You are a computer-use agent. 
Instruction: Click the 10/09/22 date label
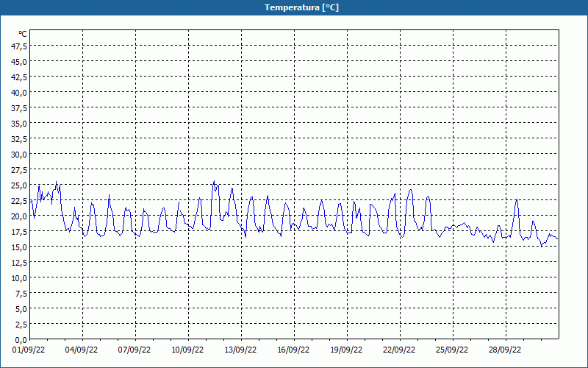click(x=187, y=350)
